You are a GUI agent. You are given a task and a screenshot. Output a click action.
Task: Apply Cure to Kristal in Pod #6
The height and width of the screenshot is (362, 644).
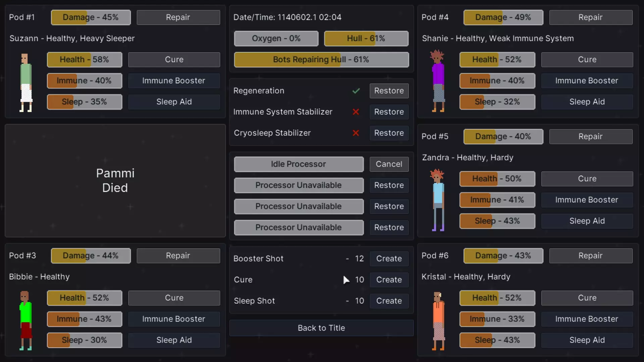coord(587,298)
